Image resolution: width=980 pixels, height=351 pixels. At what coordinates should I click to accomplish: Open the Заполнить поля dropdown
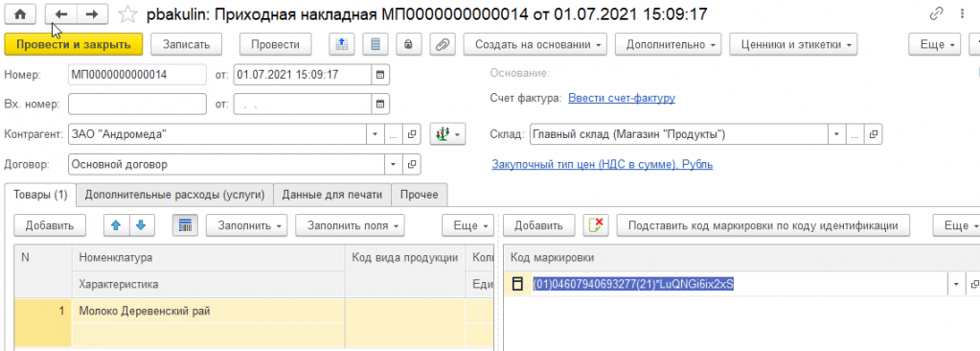click(350, 226)
